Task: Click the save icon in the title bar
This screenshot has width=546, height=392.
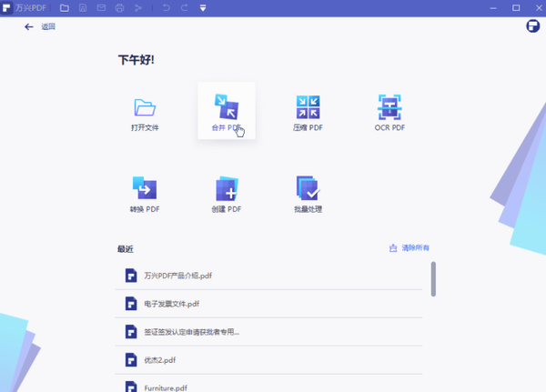Action: pyautogui.click(x=83, y=7)
